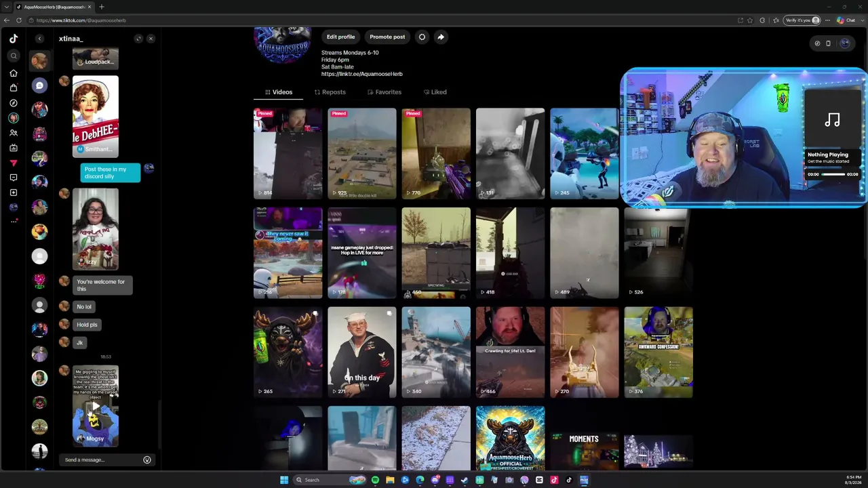868x488 pixels.
Task: Reload the TikTok page
Action: coord(19,20)
